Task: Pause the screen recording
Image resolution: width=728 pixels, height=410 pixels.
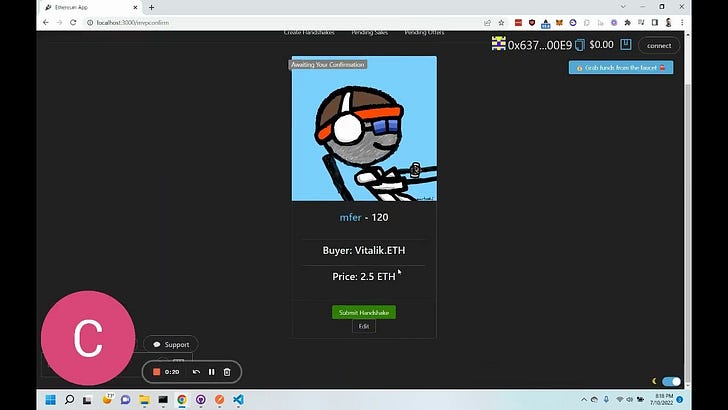Action: pyautogui.click(x=212, y=372)
